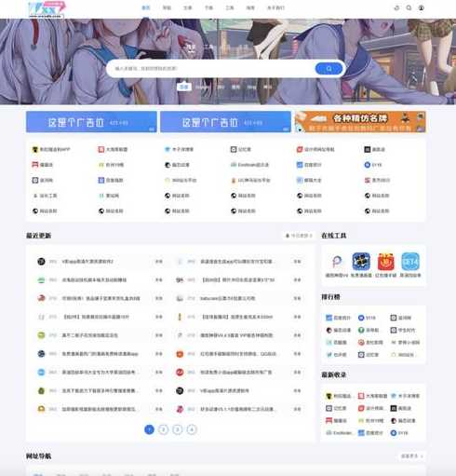Open the user account icon
456x476 pixels.
(422, 7)
